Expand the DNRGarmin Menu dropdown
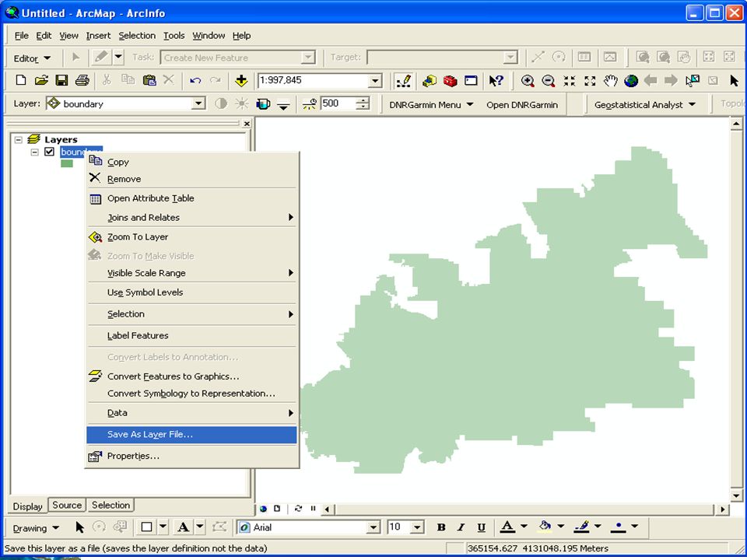Image resolution: width=747 pixels, height=560 pixels. click(x=431, y=105)
